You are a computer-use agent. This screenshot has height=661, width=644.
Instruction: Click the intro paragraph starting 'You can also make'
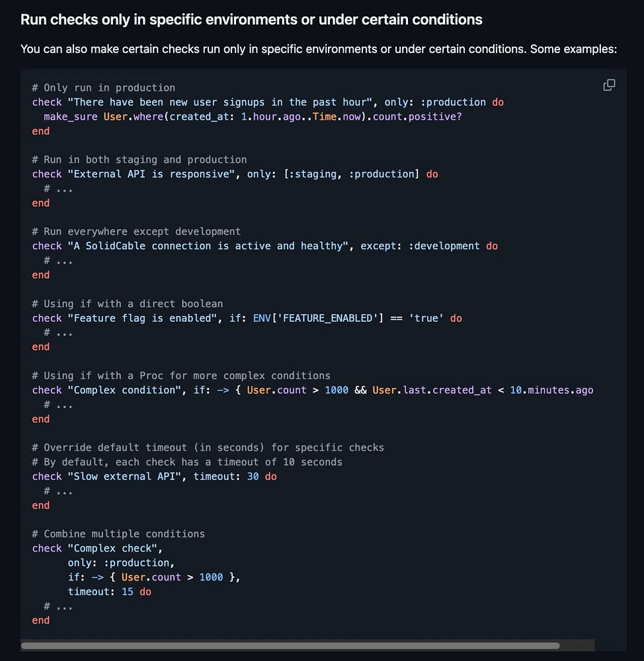(x=318, y=49)
